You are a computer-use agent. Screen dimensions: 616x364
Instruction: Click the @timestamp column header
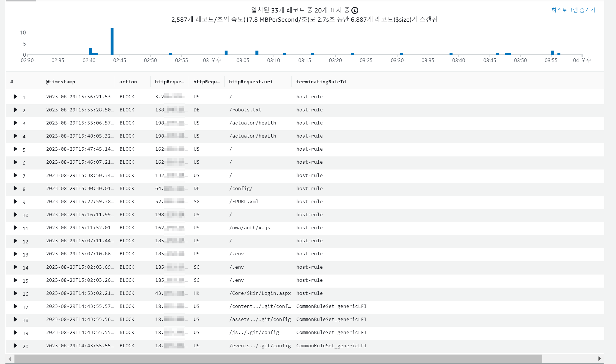click(x=60, y=82)
